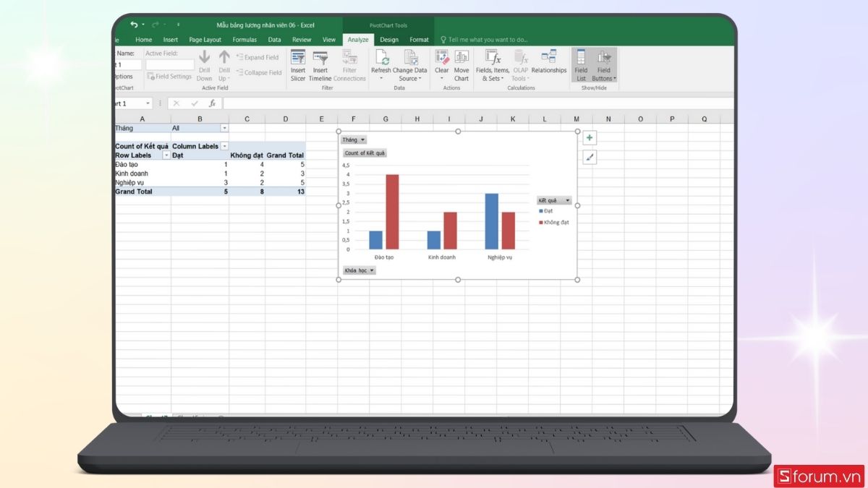
Task: Open the Khóa học axis dropdown
Action: tap(370, 270)
